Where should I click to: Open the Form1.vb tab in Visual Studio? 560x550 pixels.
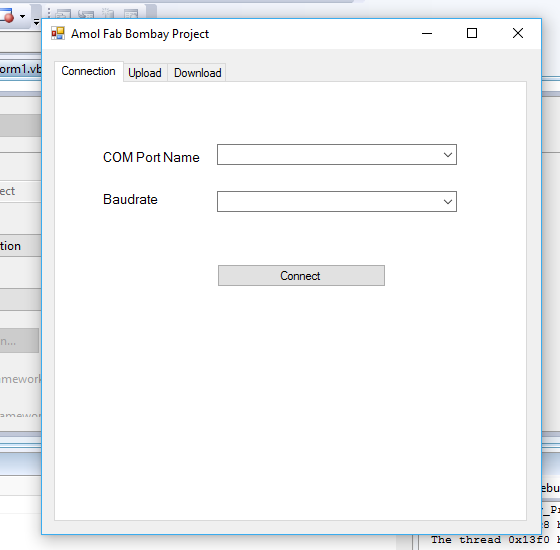coord(20,69)
